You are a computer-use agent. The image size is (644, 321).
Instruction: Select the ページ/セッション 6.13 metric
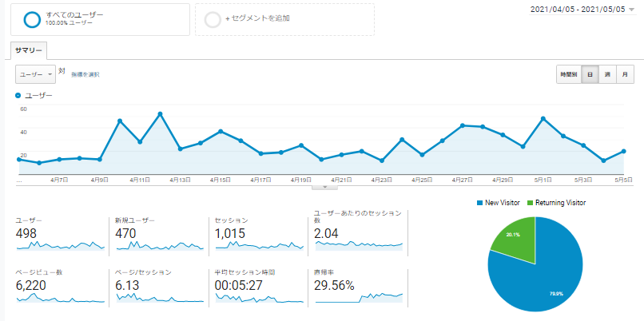coord(160,286)
